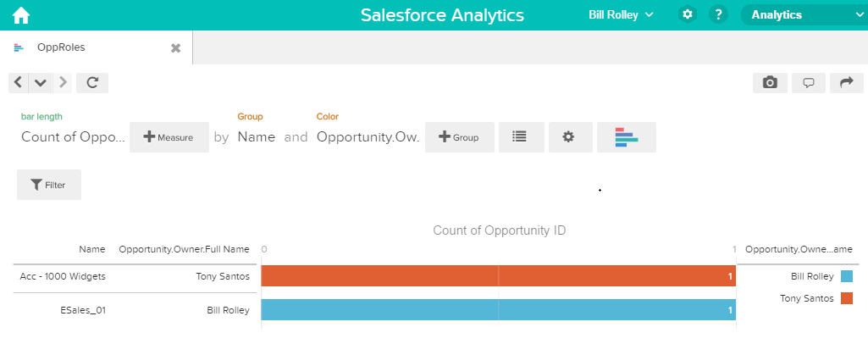Take a snapshot with camera icon
This screenshot has height=355, width=868.
pyautogui.click(x=770, y=82)
